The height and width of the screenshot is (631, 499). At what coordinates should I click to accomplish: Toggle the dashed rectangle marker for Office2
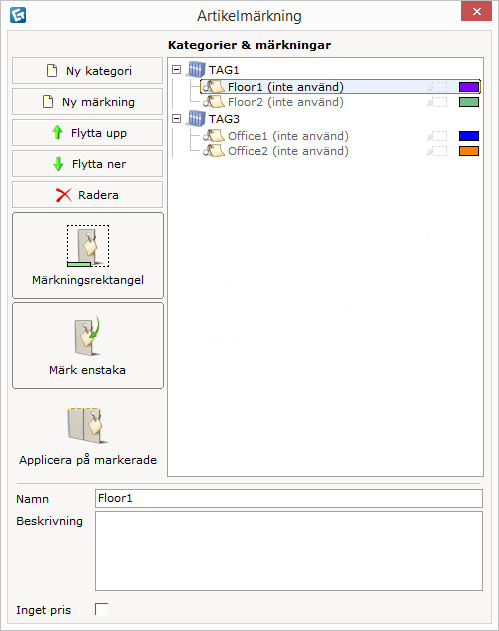pyautogui.click(x=437, y=151)
